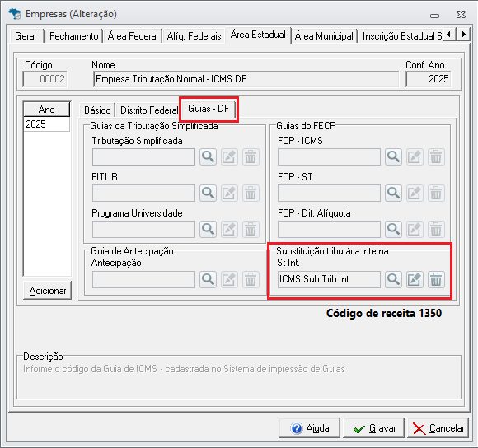Search guide for Programa Universidade
The image size is (478, 448).
pos(208,229)
